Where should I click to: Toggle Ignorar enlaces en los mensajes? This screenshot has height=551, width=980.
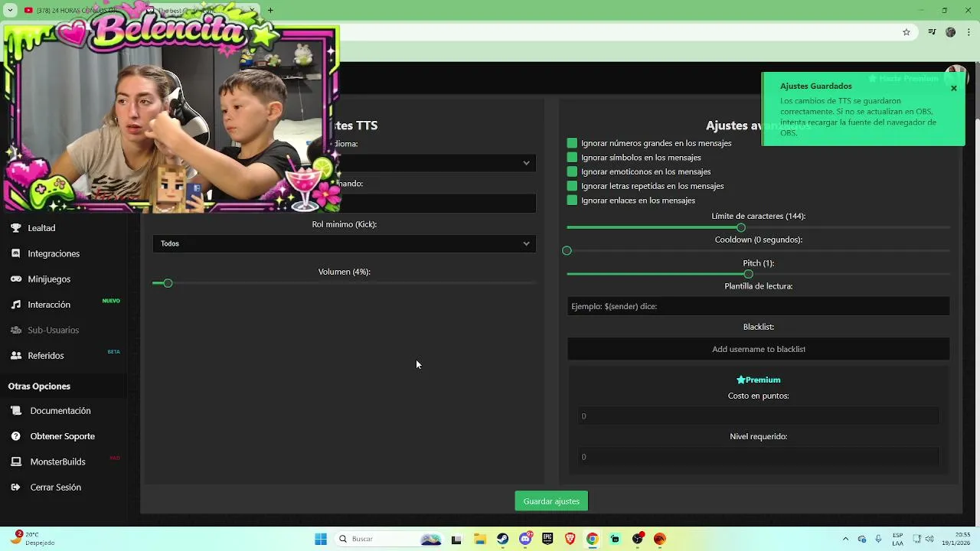click(x=572, y=201)
